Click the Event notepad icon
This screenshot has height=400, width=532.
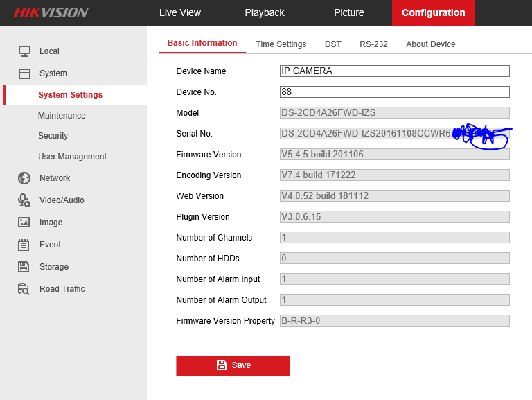coord(24,245)
